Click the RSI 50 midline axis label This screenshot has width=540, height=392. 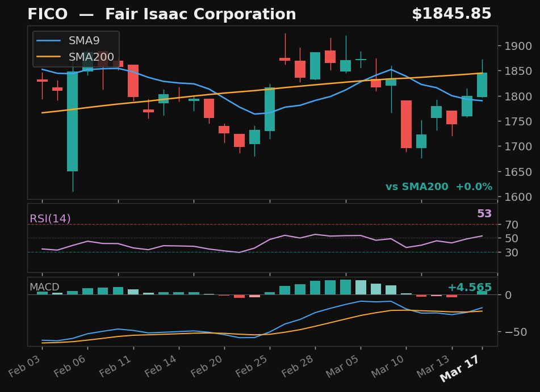coord(512,238)
